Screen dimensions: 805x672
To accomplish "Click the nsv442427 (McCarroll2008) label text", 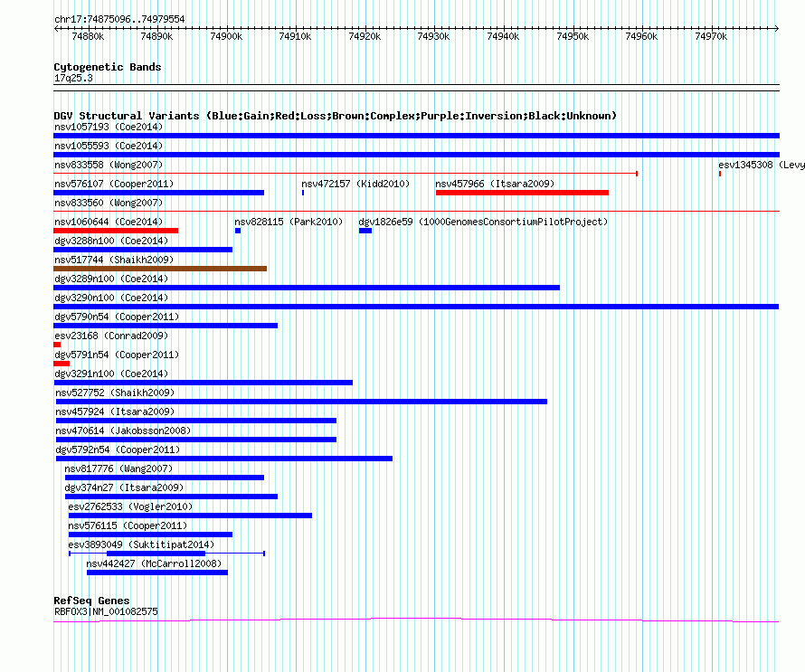I will pos(154,563).
